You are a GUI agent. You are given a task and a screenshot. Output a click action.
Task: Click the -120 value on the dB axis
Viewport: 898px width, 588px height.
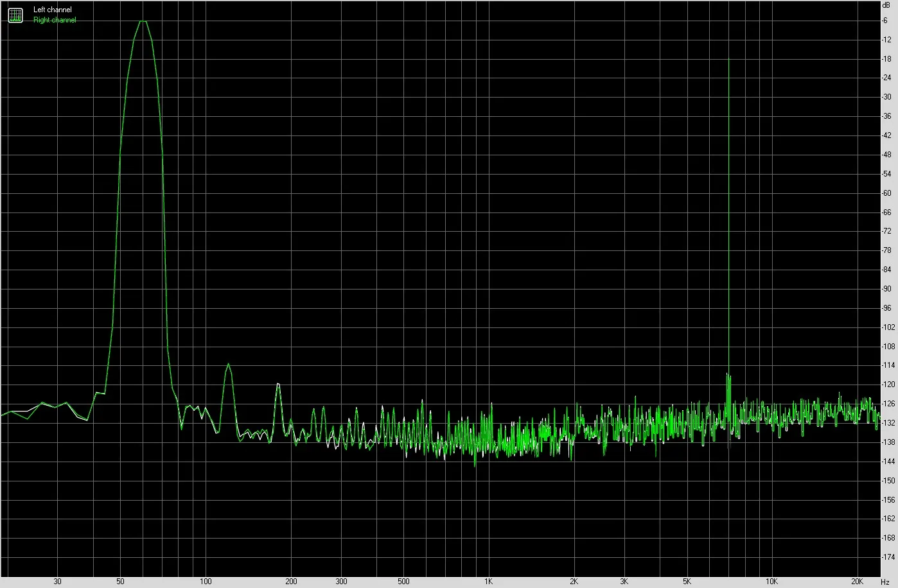[889, 385]
